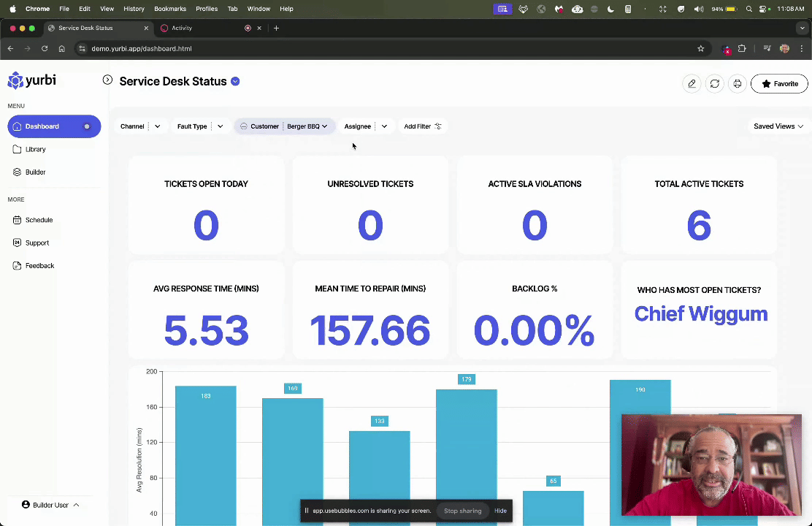The image size is (812, 526).
Task: Toggle Favorite for this dashboard
Action: click(779, 84)
